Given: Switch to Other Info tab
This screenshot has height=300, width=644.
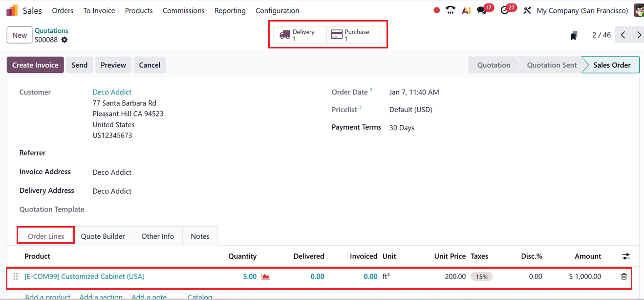Looking at the screenshot, I should click(x=158, y=236).
